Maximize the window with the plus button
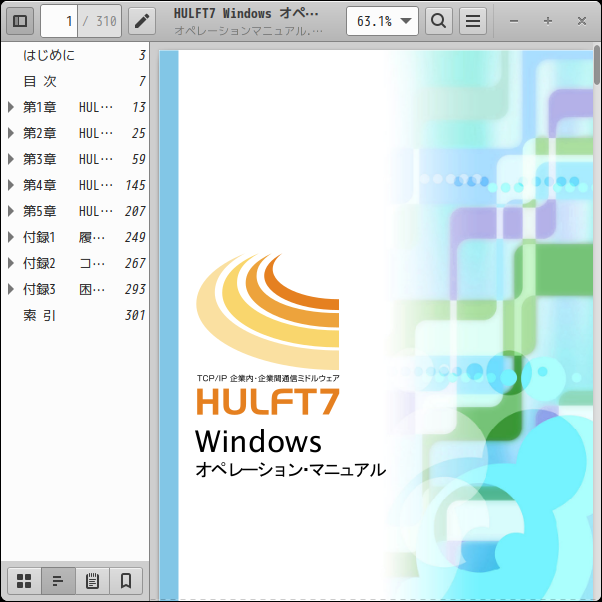 pyautogui.click(x=548, y=21)
